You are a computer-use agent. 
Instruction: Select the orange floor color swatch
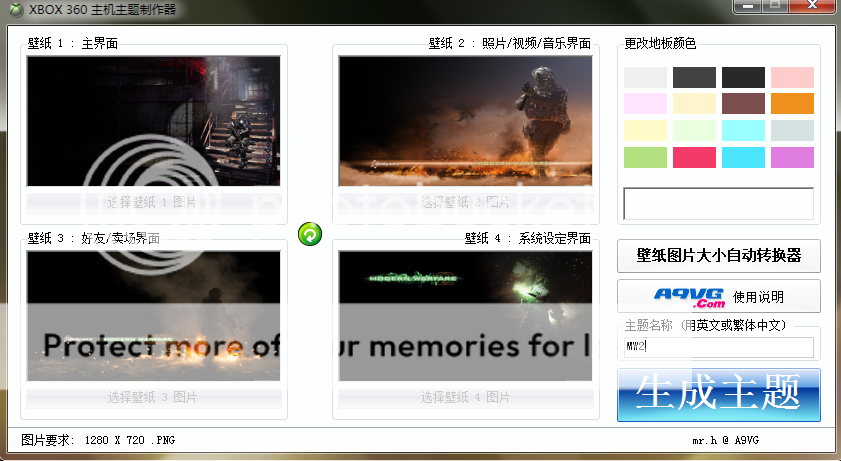(792, 104)
